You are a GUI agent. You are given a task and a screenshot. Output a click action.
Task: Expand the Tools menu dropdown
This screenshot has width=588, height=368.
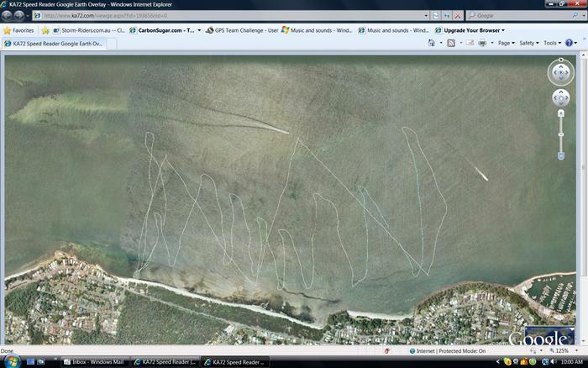[x=552, y=43]
